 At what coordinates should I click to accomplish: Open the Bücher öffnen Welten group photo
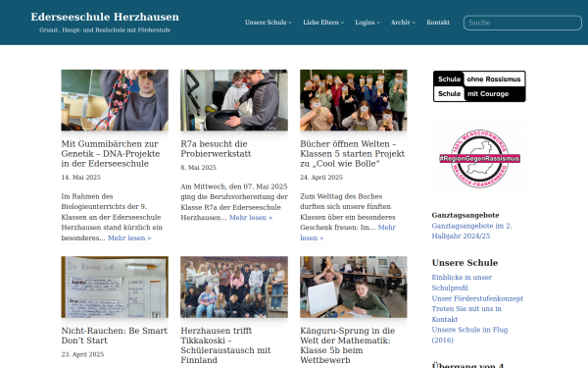[353, 100]
